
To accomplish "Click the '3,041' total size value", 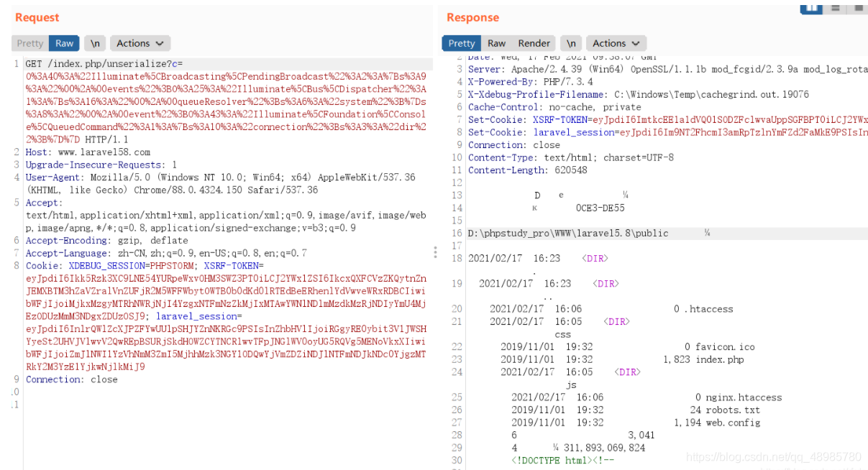I will (x=641, y=436).
